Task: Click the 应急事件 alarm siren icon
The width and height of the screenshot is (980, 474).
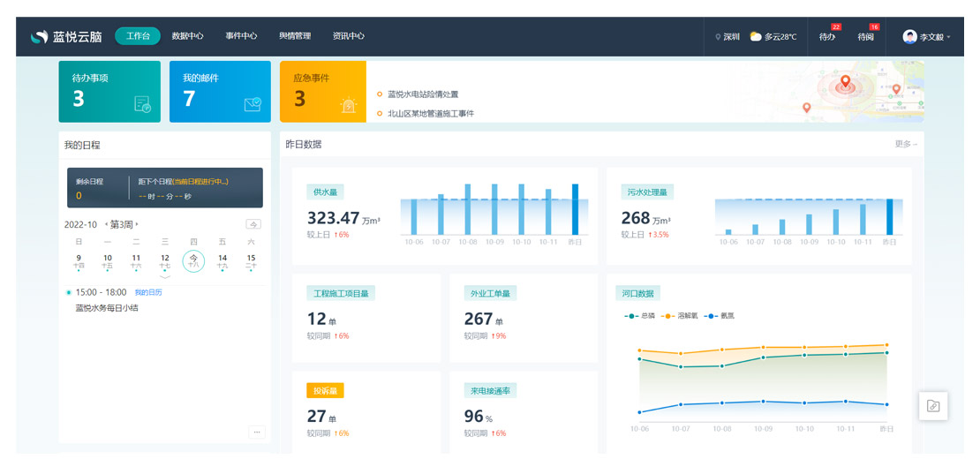Action: tap(348, 105)
